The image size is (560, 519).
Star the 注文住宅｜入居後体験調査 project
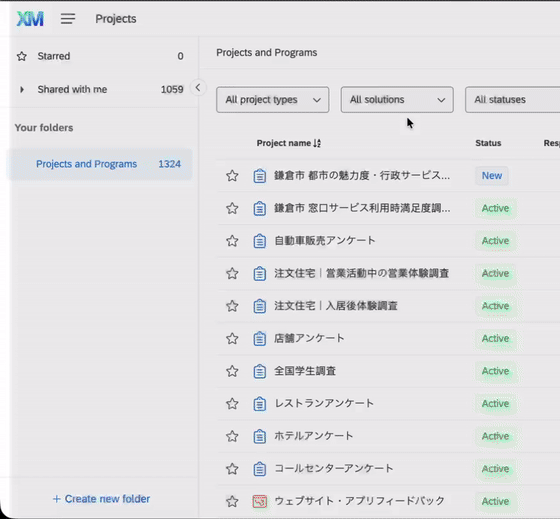click(232, 306)
